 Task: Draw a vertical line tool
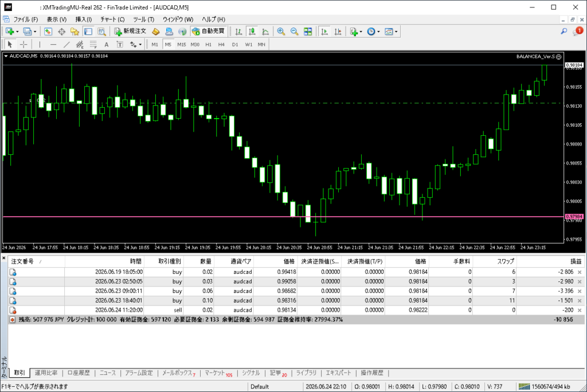pos(40,45)
